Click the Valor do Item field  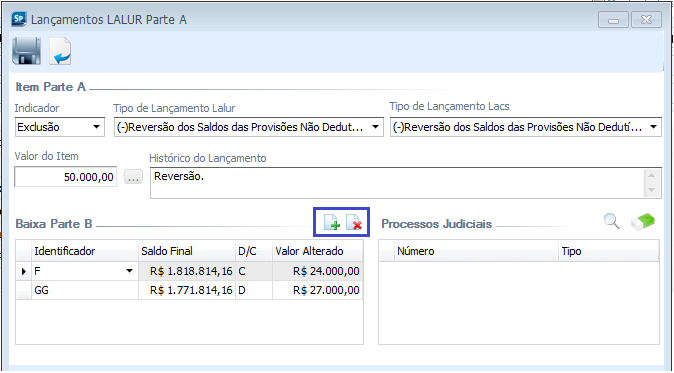[65, 177]
